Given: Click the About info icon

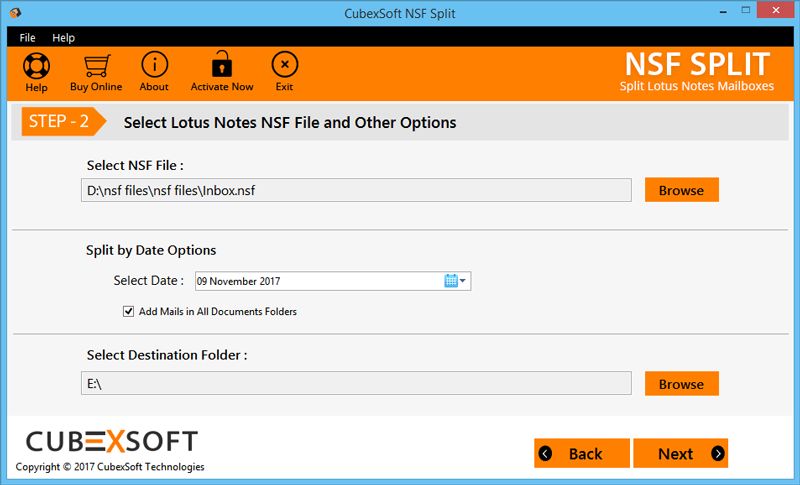Looking at the screenshot, I should coord(154,66).
